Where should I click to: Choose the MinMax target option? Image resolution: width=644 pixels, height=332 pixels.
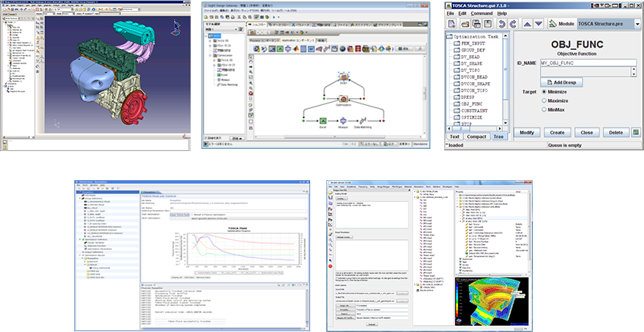(544, 110)
